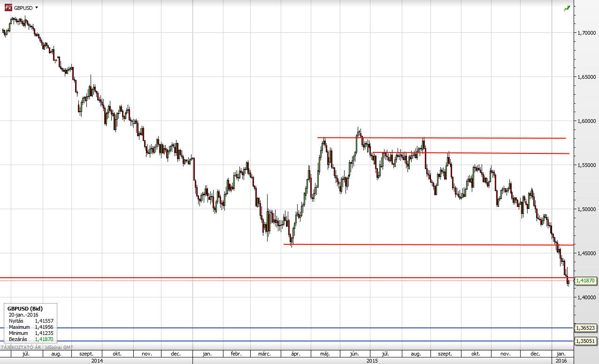Click the 2014 year label on the time axis

click(x=97, y=361)
